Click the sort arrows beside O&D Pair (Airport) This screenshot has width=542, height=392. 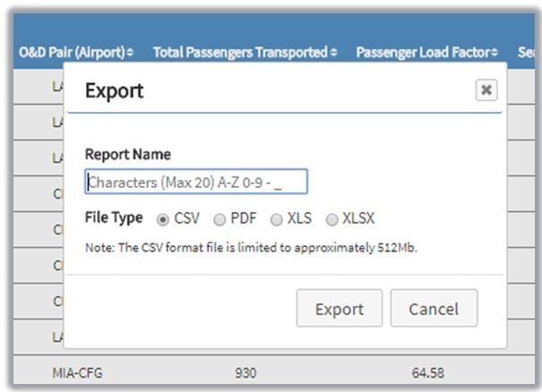pos(131,53)
